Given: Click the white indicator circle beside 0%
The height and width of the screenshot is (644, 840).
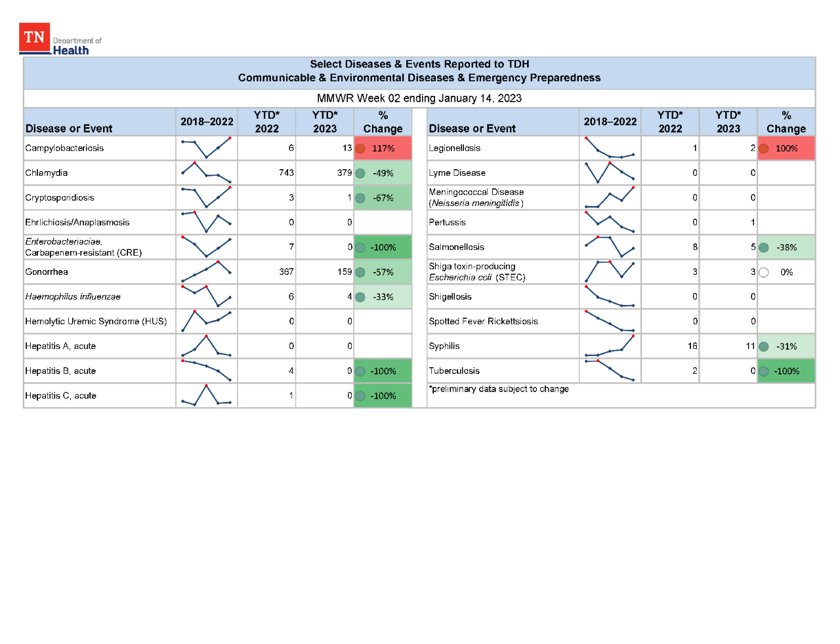Looking at the screenshot, I should [764, 272].
